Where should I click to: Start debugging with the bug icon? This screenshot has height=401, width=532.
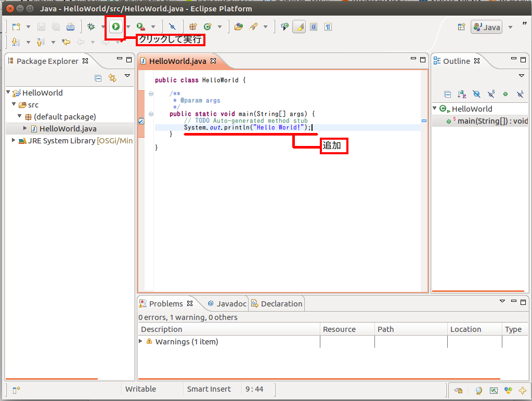pyautogui.click(x=91, y=26)
